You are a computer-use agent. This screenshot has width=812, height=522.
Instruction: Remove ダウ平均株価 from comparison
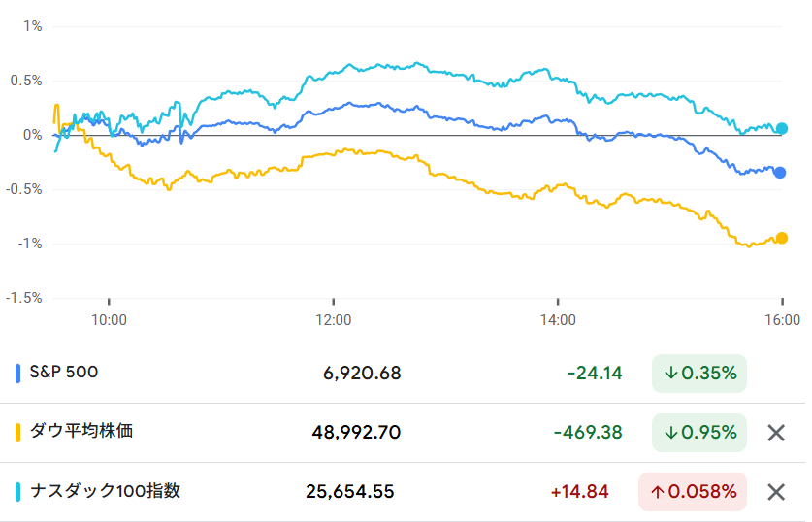[x=775, y=433]
